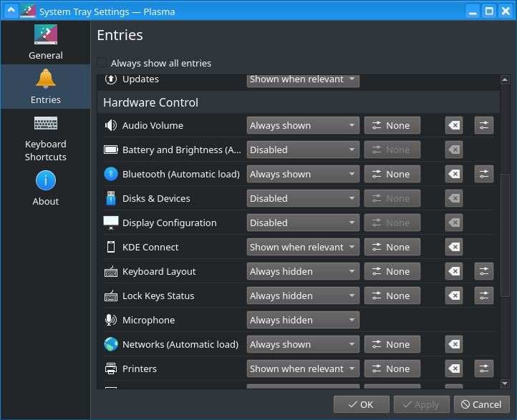Switch to the General page
The width and height of the screenshot is (517, 420).
(46, 42)
